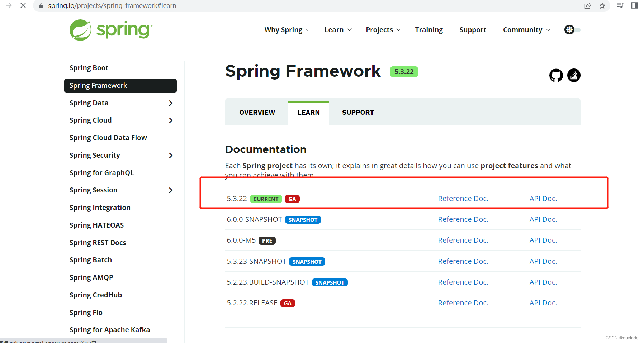Click the 5.2.22.RELEASE version text
Screen dimensions: 644x343
(x=252, y=303)
